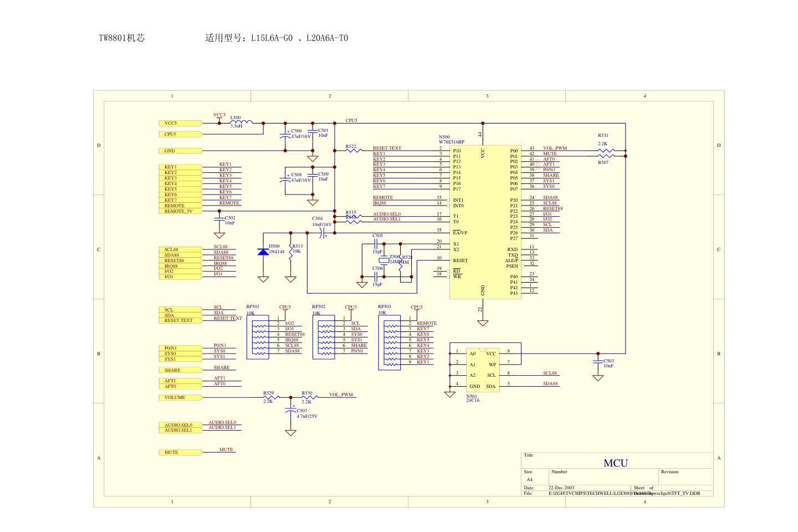Select the yellow AUDIO.SEL0 port

coord(181,425)
